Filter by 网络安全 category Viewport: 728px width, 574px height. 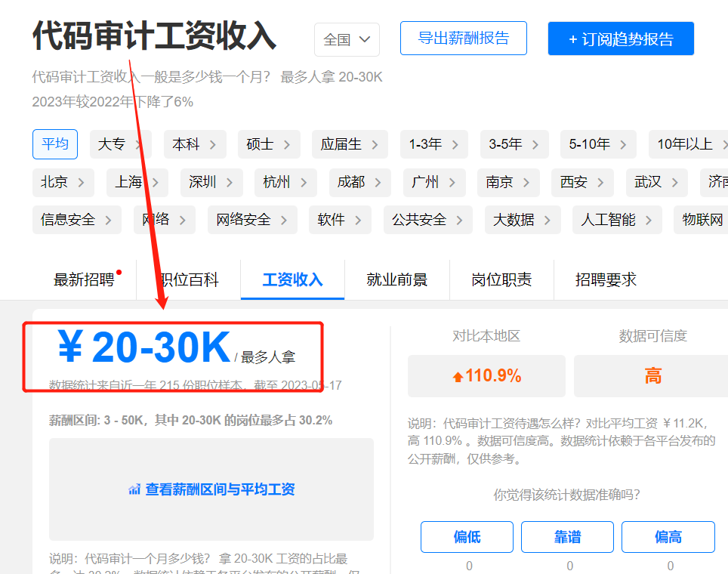point(243,220)
